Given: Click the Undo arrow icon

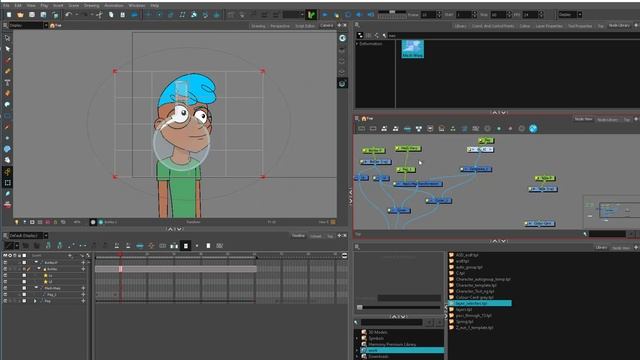Looking at the screenshot, I should [x=68, y=15].
